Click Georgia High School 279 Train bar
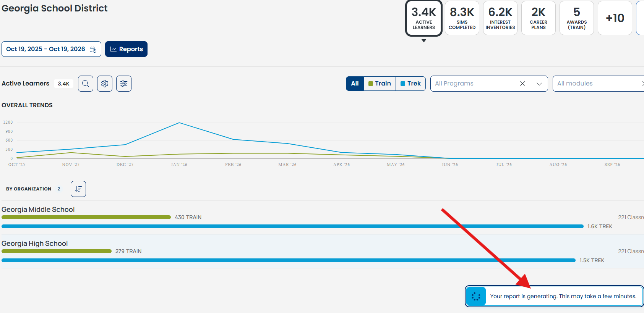 pos(57,251)
